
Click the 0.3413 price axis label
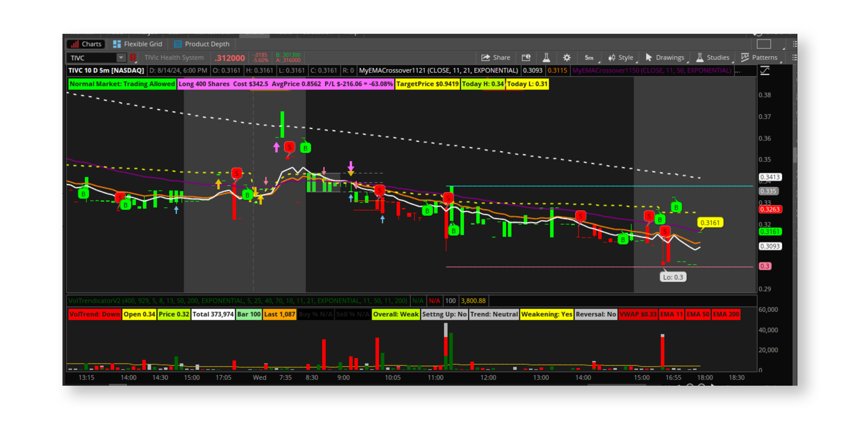tap(770, 177)
